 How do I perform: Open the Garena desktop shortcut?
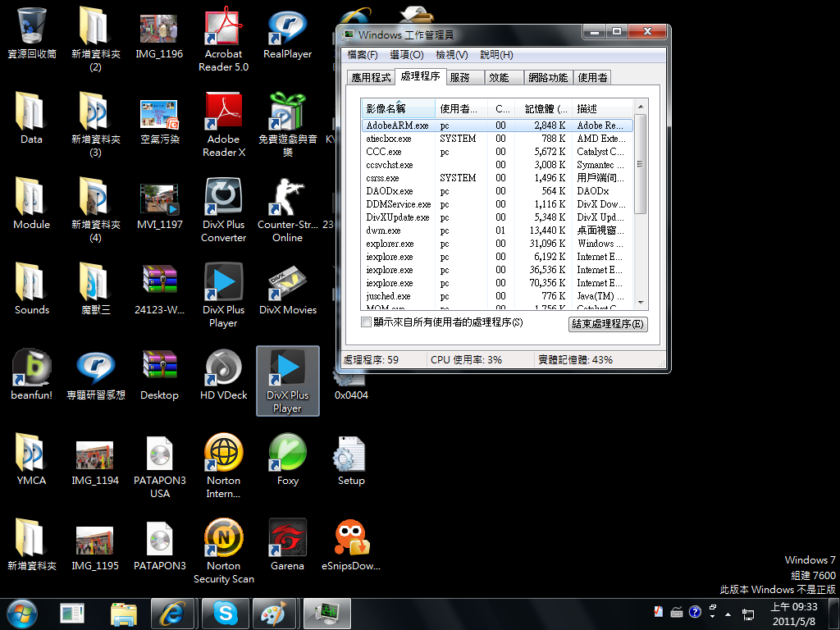[287, 537]
